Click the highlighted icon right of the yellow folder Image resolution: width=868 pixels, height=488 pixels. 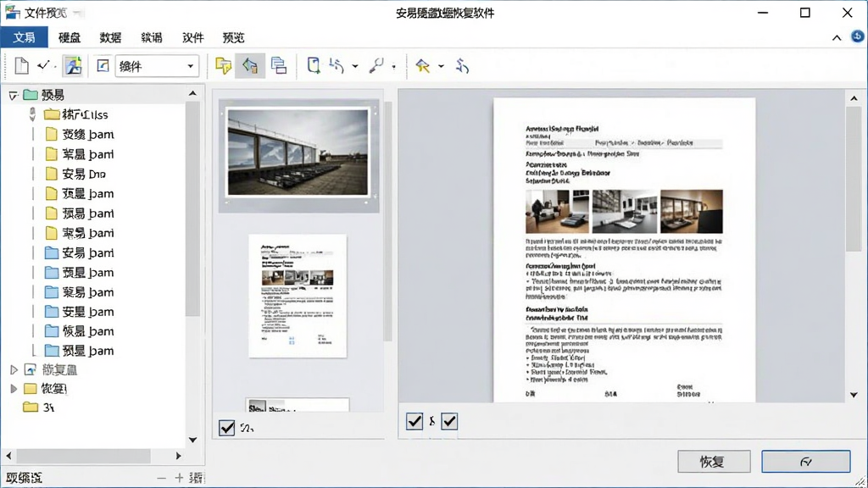click(250, 66)
